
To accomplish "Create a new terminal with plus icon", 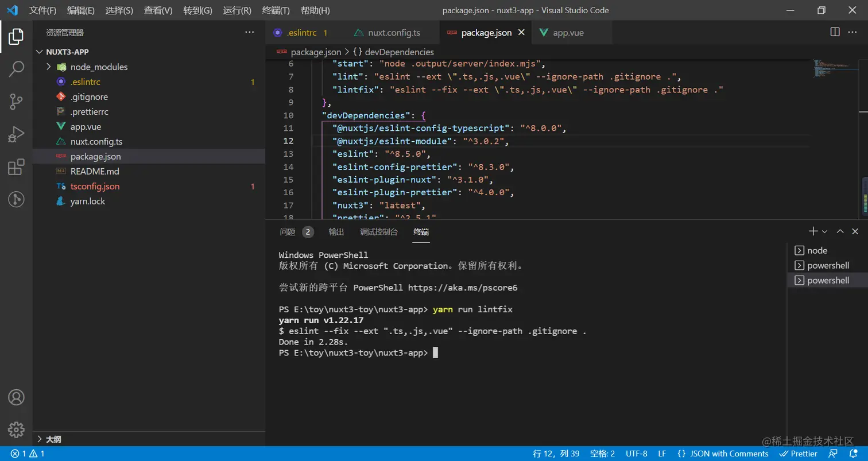I will [x=812, y=231].
